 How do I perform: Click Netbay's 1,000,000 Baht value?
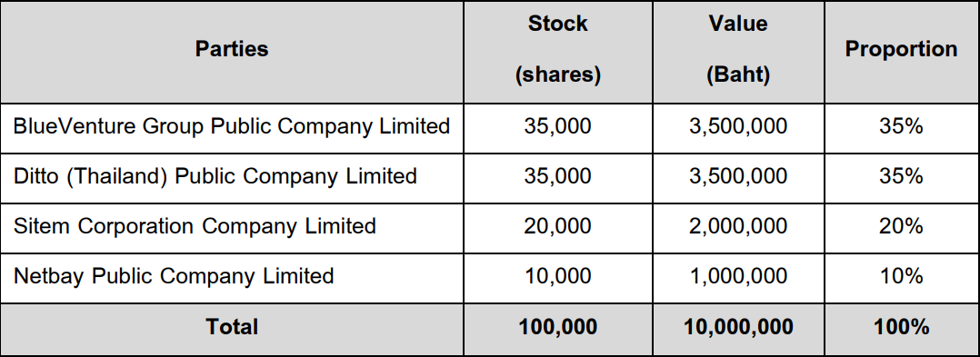pyautogui.click(x=738, y=276)
